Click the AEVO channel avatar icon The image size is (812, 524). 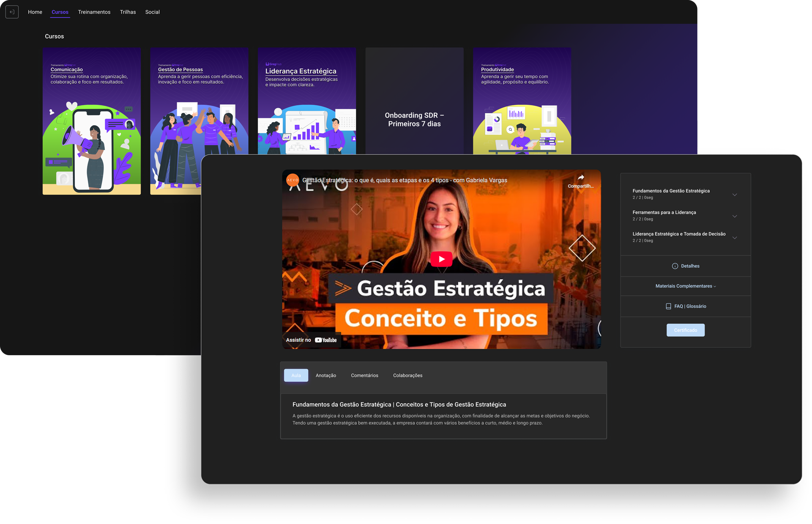293,180
